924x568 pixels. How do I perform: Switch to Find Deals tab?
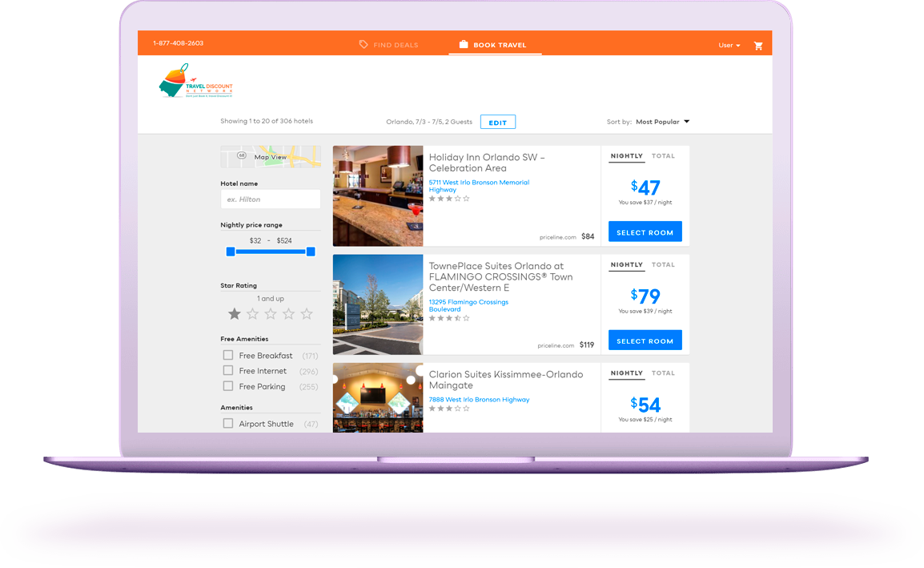pyautogui.click(x=389, y=44)
